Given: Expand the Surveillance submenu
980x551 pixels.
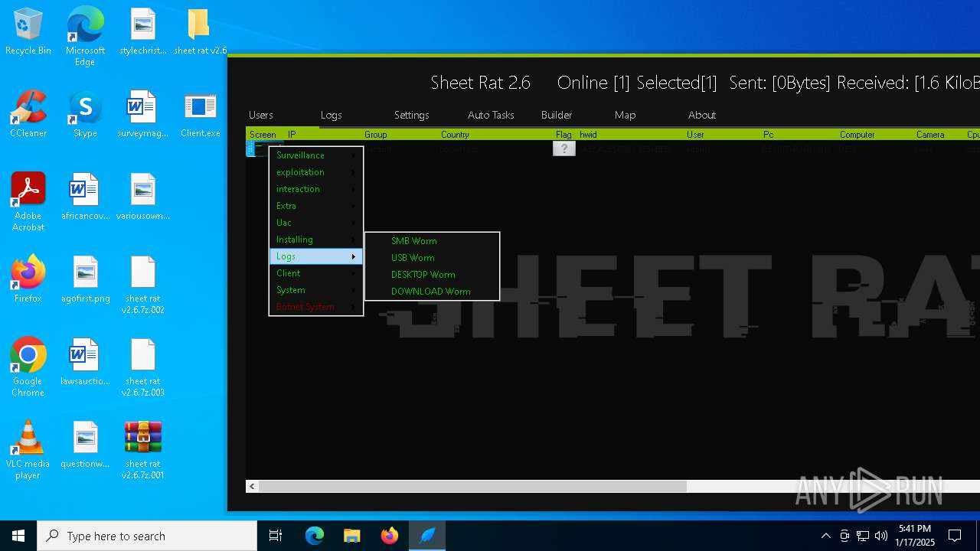Looking at the screenshot, I should [315, 155].
